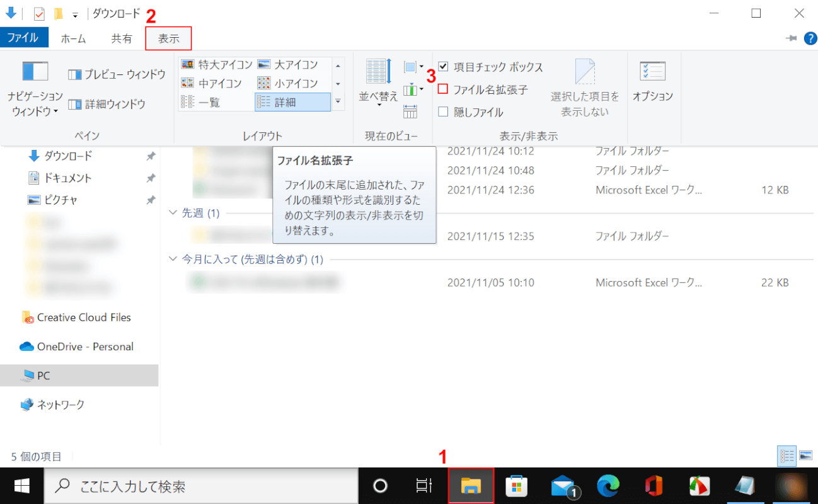Toggle the Details pane (詳細ウィンドウ)

[107, 104]
